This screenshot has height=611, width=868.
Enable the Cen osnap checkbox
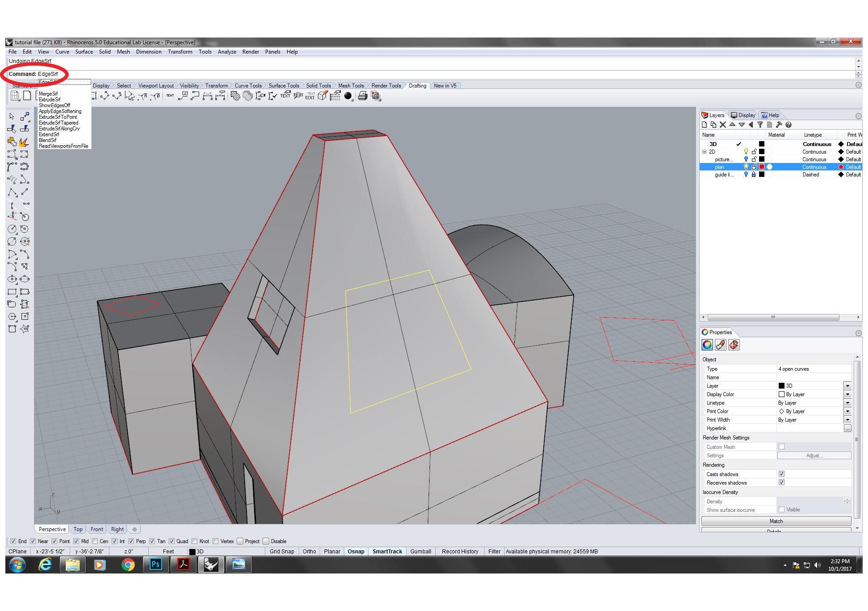tap(95, 541)
